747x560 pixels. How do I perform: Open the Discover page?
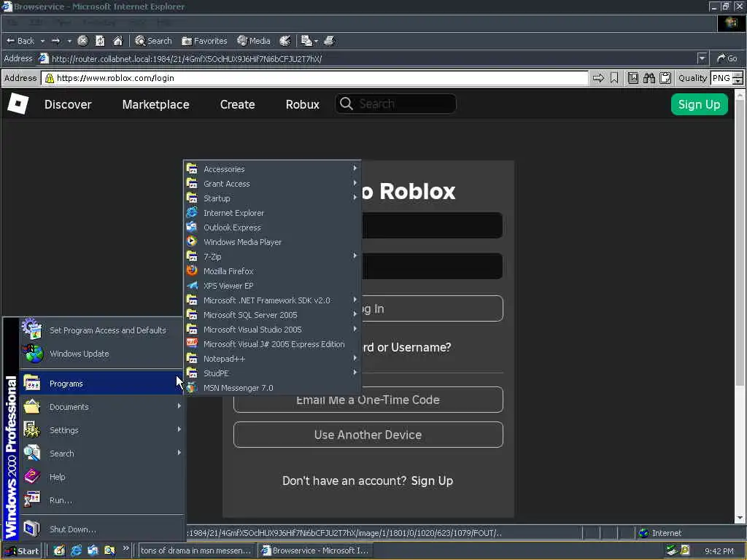pyautogui.click(x=68, y=104)
